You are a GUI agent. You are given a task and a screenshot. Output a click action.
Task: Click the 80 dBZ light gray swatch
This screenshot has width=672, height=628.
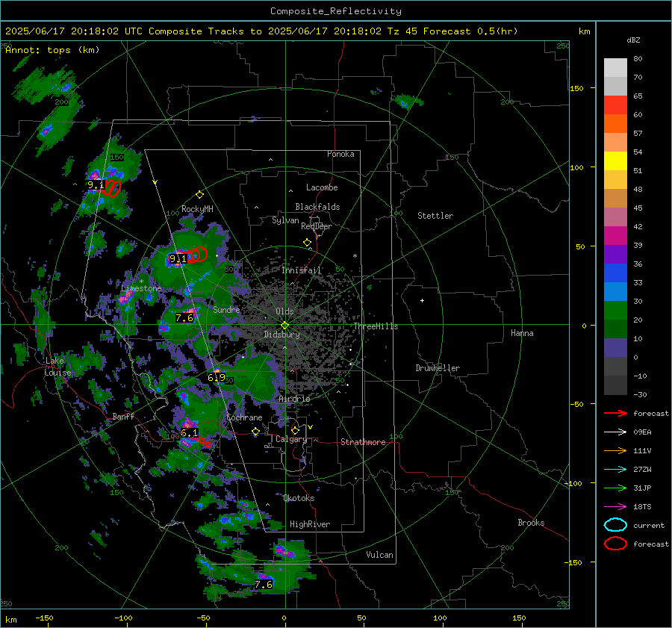point(615,67)
